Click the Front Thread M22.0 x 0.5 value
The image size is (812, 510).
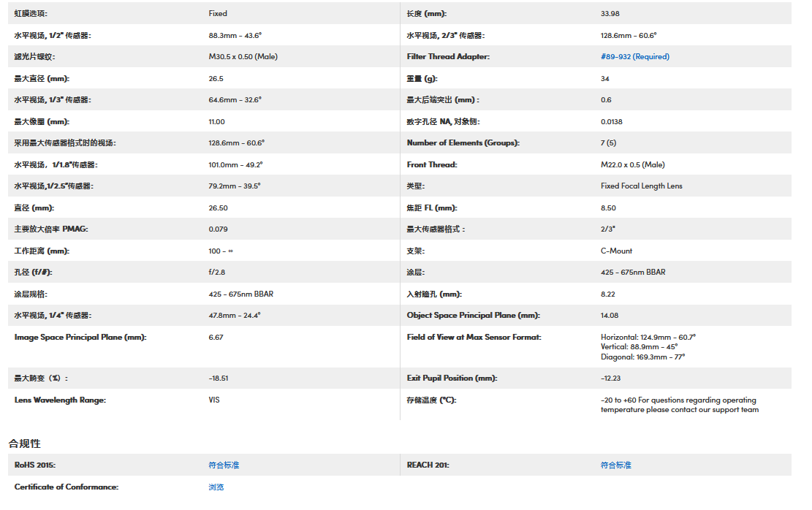[x=632, y=165]
